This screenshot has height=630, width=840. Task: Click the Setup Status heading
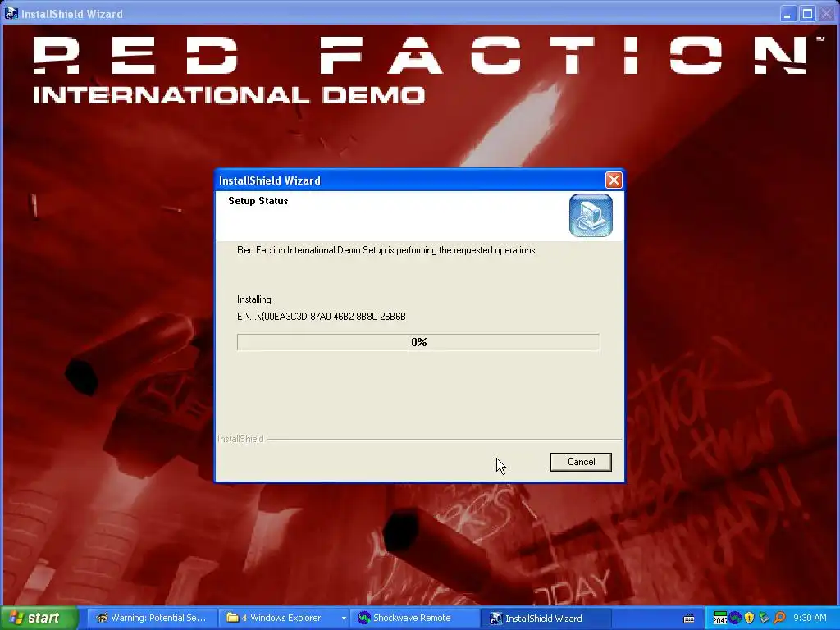258,201
